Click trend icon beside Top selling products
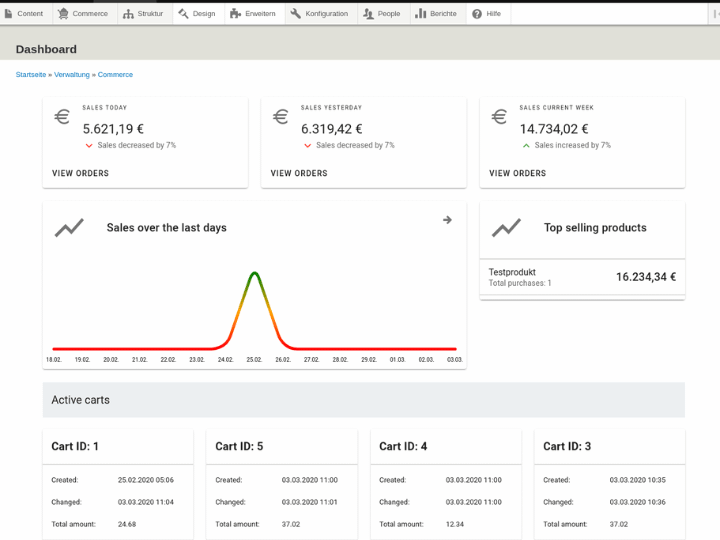Image resolution: width=720 pixels, height=540 pixels. click(506, 228)
